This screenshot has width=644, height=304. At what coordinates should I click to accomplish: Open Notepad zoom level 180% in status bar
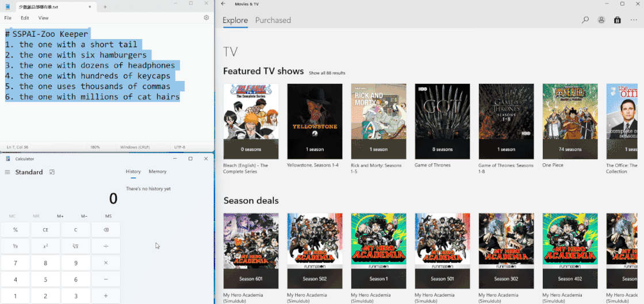(95, 147)
